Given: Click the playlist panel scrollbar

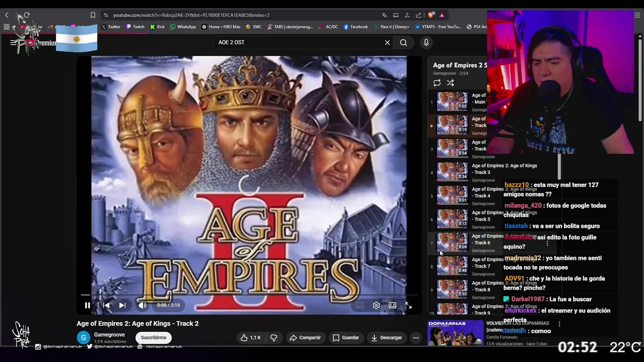Looking at the screenshot, I should click(559, 166).
